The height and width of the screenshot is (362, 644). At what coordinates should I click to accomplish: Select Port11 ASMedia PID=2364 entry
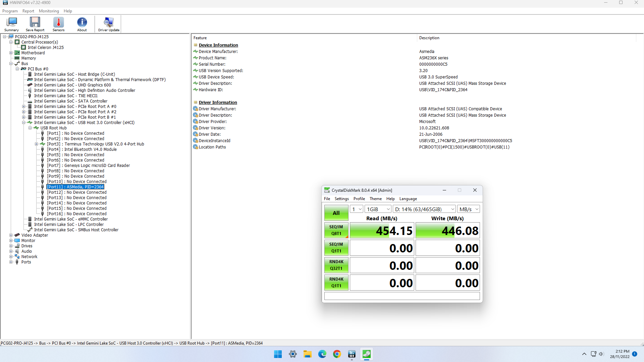click(x=75, y=187)
